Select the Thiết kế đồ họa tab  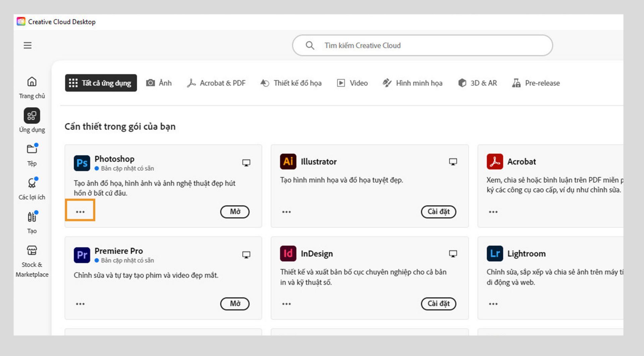coord(291,83)
